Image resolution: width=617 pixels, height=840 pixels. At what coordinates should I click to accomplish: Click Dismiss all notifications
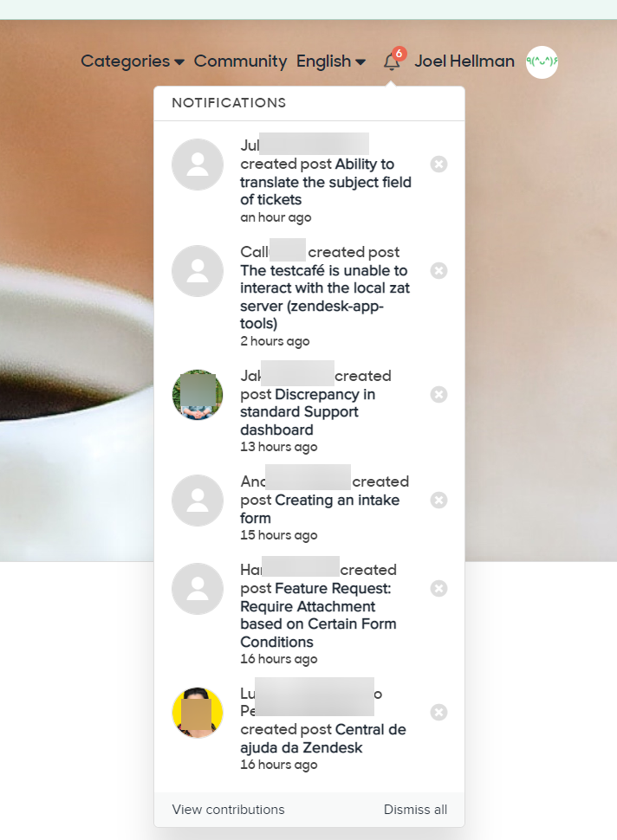415,810
